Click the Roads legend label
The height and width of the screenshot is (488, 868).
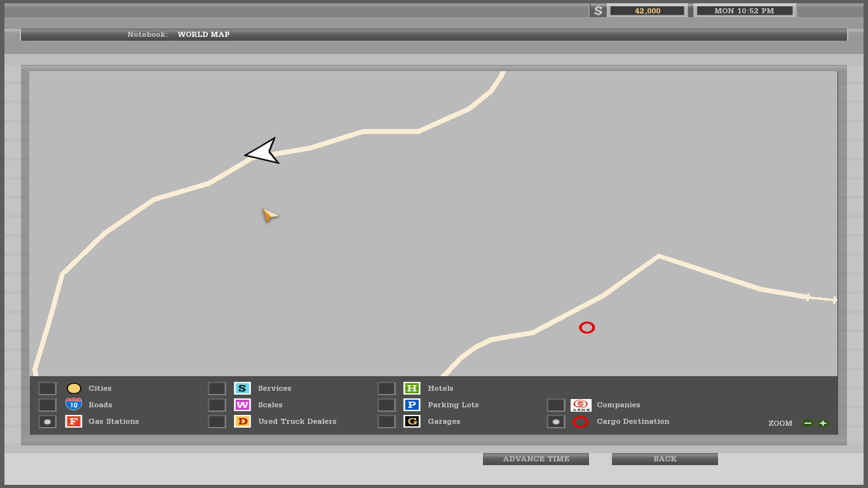point(100,405)
